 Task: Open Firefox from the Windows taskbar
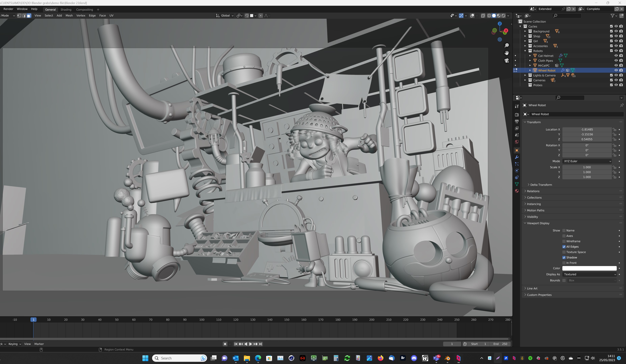point(380,358)
